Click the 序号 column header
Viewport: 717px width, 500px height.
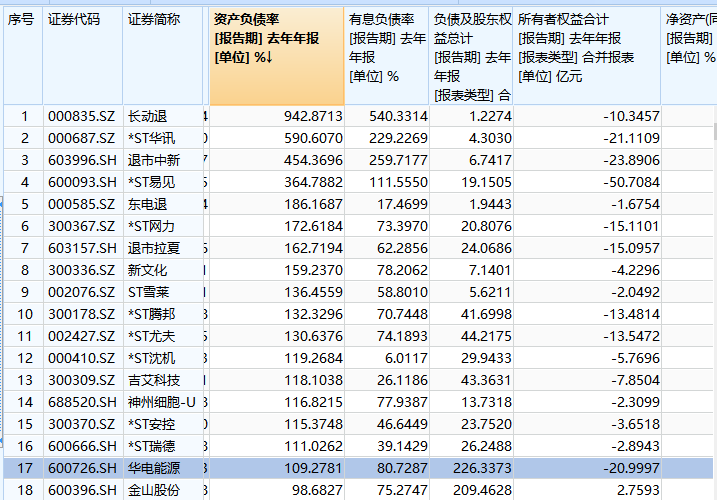point(21,20)
